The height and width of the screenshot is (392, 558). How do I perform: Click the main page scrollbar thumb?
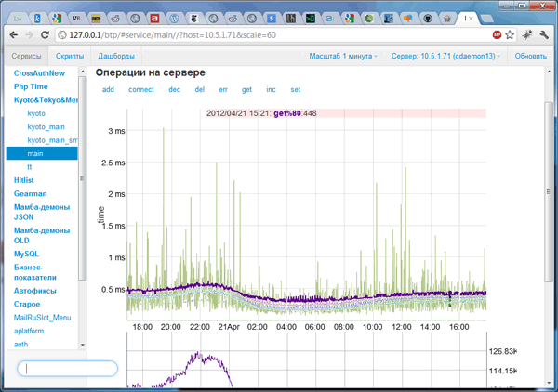[x=549, y=192]
